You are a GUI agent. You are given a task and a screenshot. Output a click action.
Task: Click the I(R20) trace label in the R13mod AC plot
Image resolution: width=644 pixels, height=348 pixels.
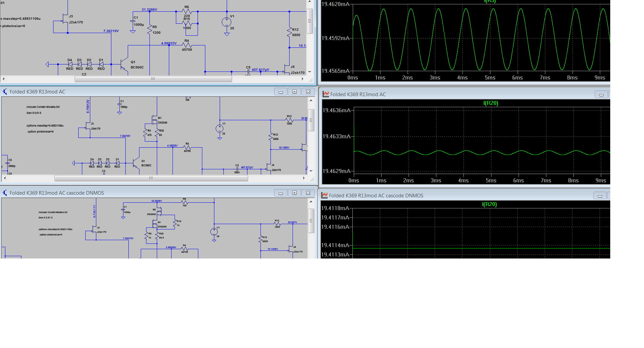pyautogui.click(x=491, y=103)
